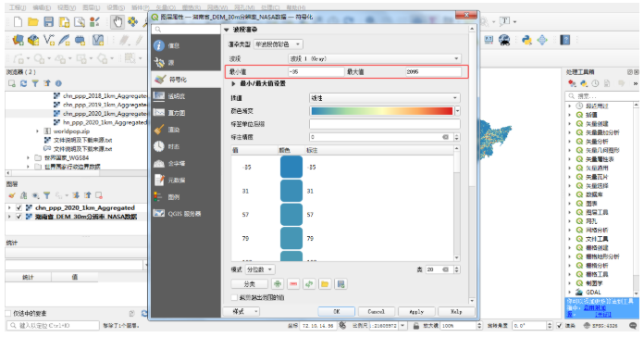Click the Python console icon in toolbar

[526, 40]
